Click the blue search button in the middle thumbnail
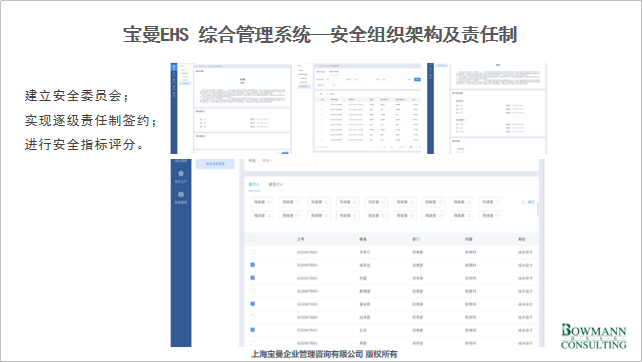This screenshot has width=643, height=362. point(417,80)
